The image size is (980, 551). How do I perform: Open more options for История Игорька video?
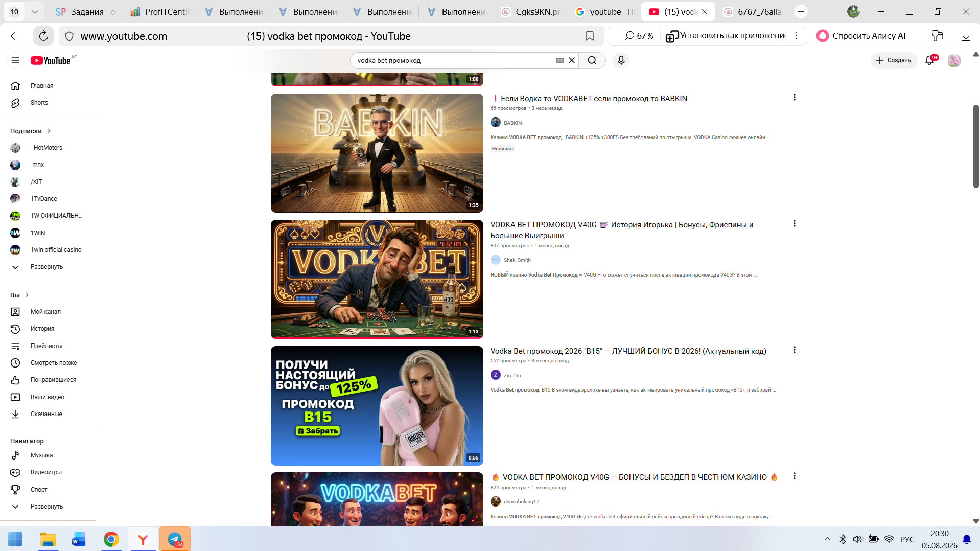pos(794,223)
